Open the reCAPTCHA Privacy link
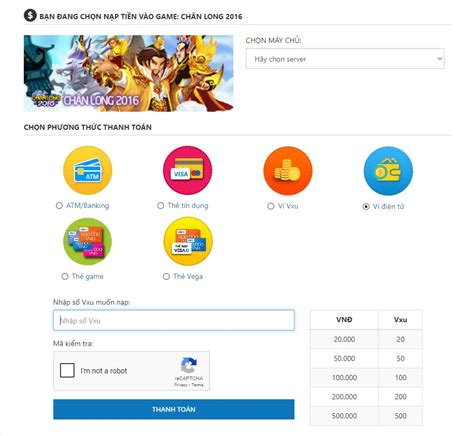The width and height of the screenshot is (474, 436). coord(180,385)
